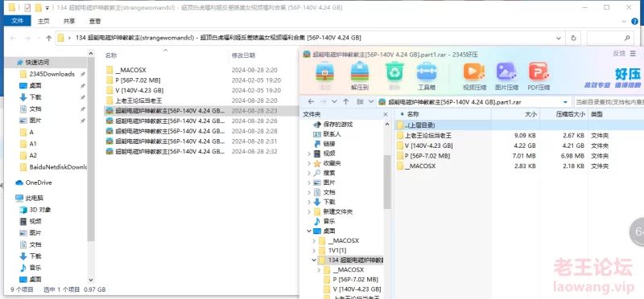The height and width of the screenshot is (299, 644).
Task: Click 反馈 feedback link in 好压
Action: point(619,53)
